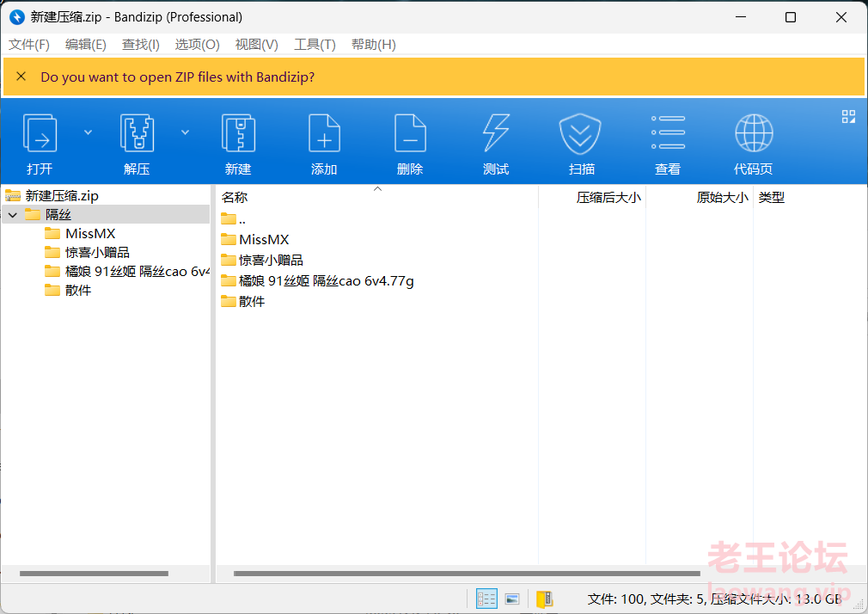Click the status bar file count text
Screen dimensions: 868x614
click(x=714, y=599)
